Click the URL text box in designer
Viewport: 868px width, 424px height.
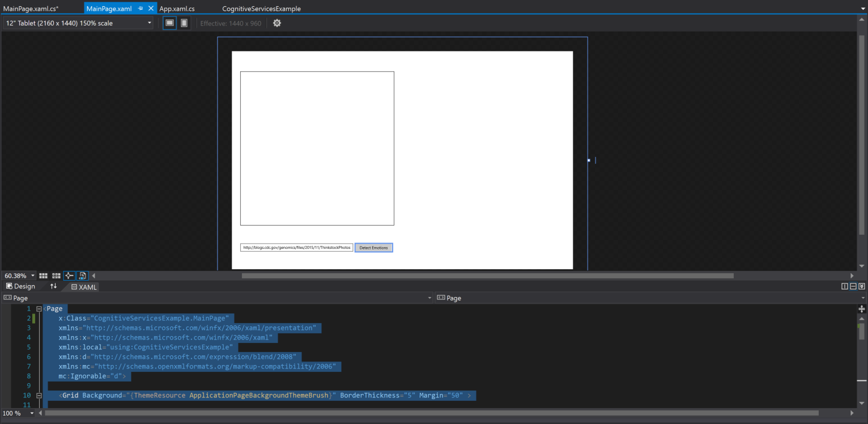coord(297,248)
